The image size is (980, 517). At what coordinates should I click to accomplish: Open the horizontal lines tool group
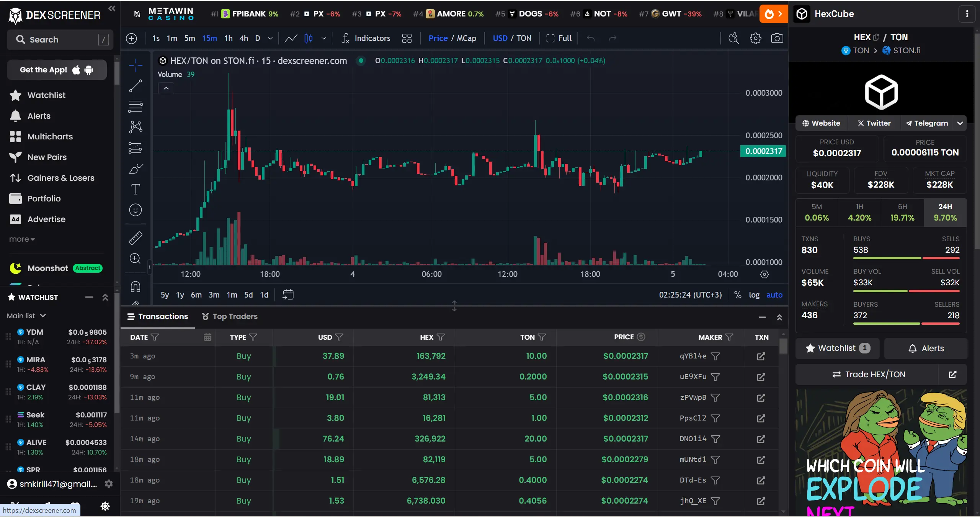136,106
